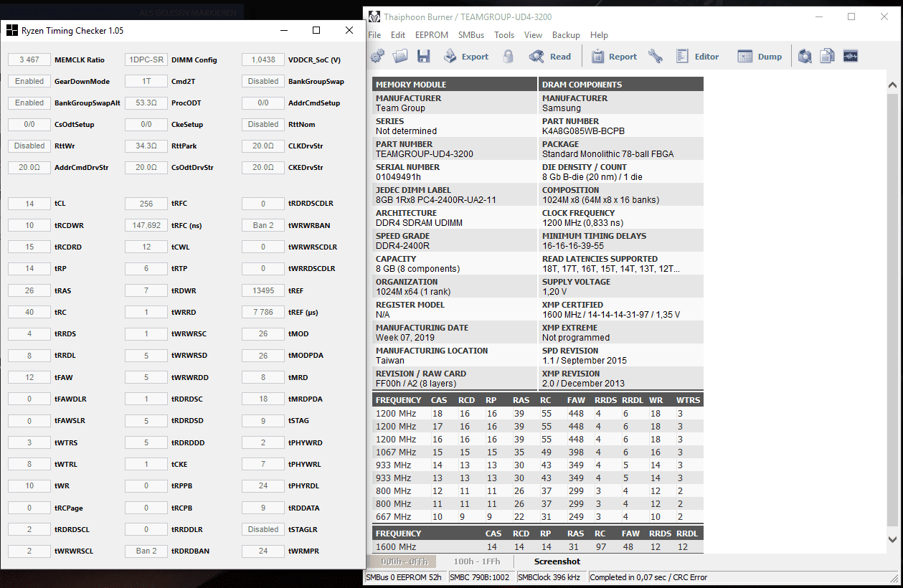The image size is (903, 588).
Task: Open the SMBus menu
Action: coord(471,35)
